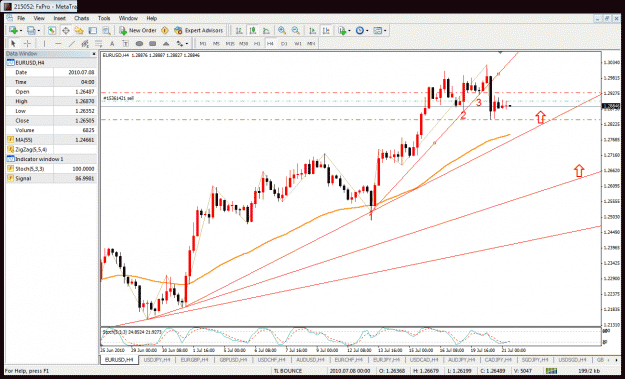Viewport: 625px width, 379px height.
Task: Open the Market Watch window icon
Action: point(52,30)
